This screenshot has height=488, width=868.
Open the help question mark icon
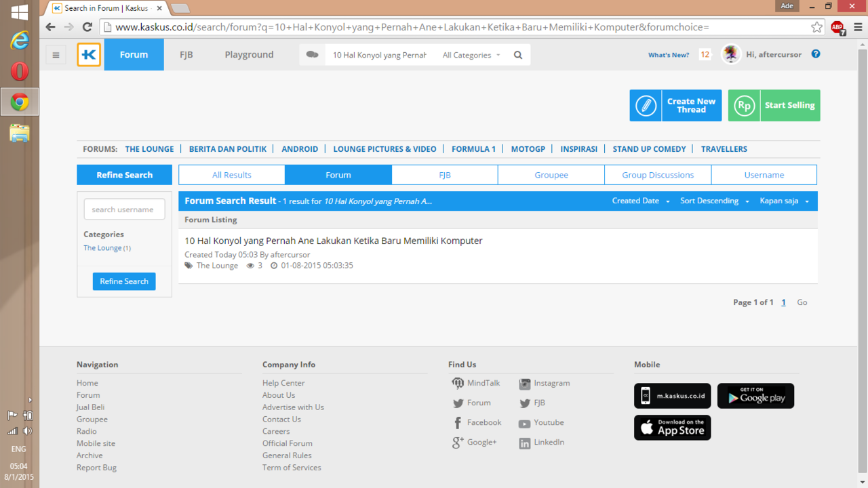coord(816,54)
